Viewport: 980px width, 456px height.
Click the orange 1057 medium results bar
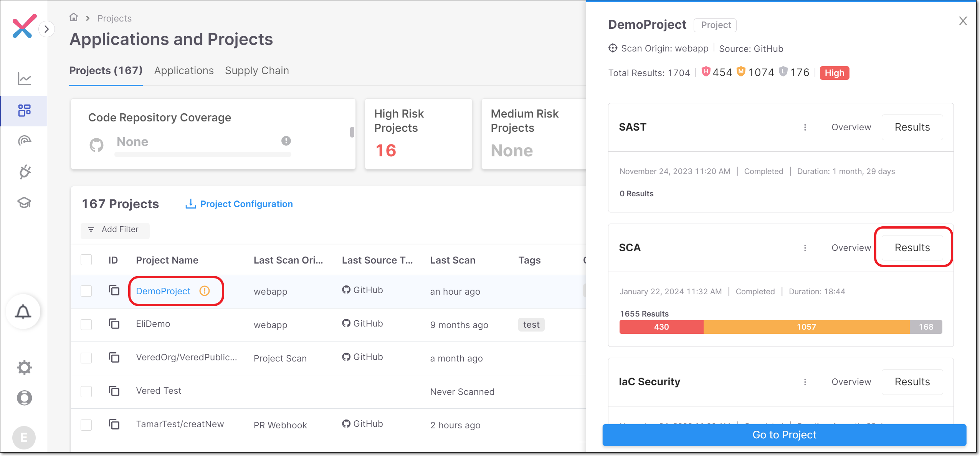click(x=806, y=327)
